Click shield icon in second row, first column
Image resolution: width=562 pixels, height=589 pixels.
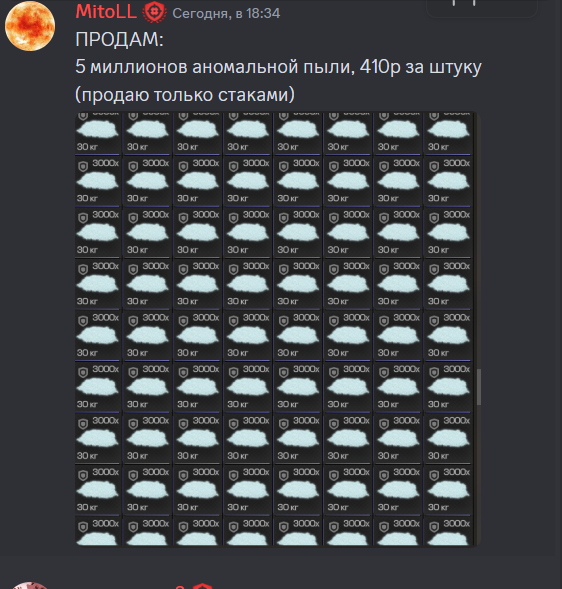tap(83, 166)
